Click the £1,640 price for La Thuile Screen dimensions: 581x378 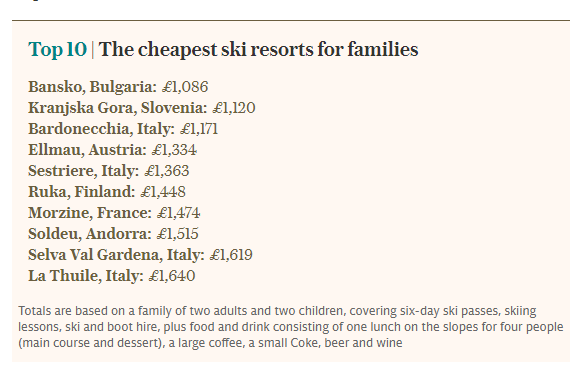click(172, 276)
